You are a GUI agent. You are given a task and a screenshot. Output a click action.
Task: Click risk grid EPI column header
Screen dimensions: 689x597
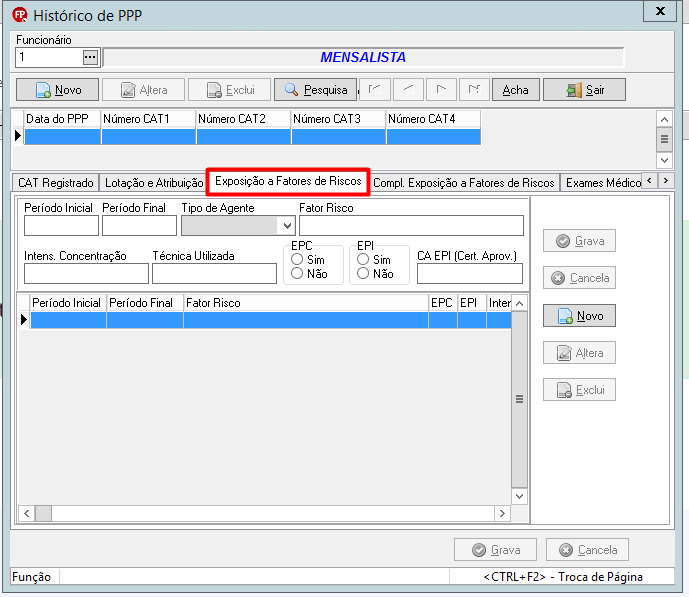pos(471,303)
